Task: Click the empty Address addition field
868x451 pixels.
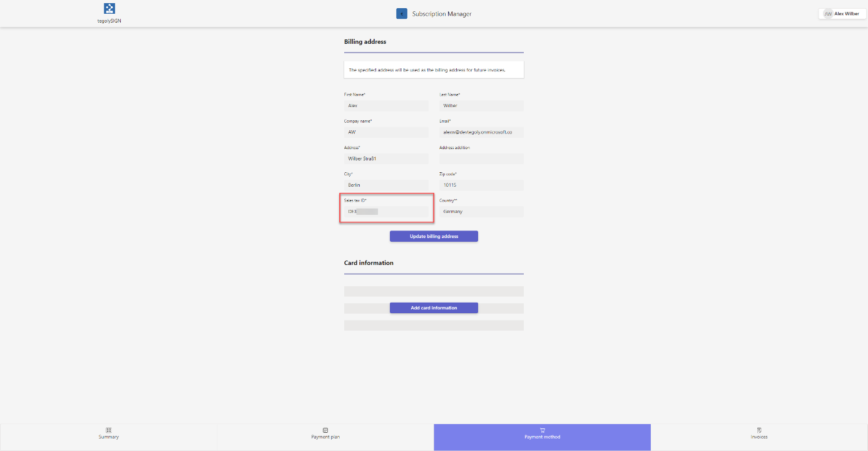Action: click(481, 158)
